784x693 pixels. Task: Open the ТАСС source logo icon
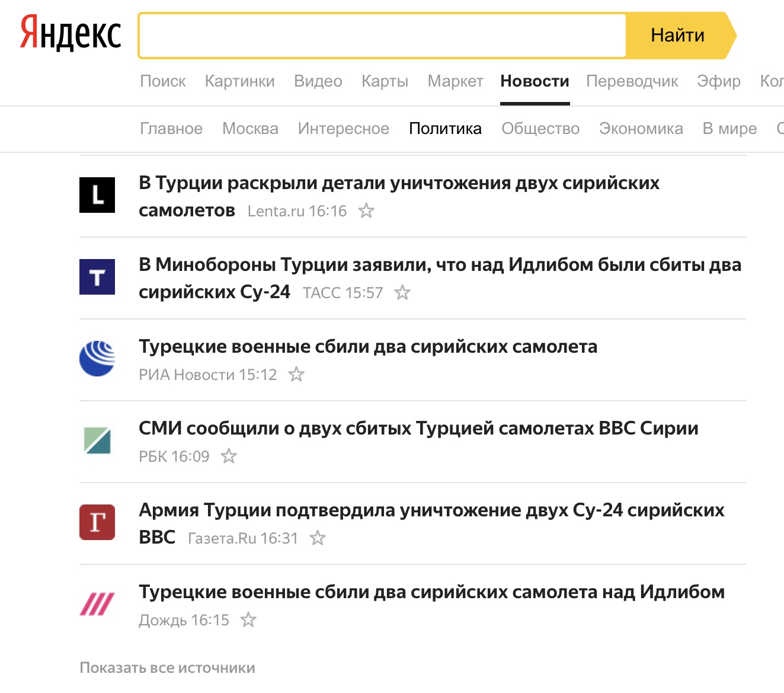(x=97, y=277)
